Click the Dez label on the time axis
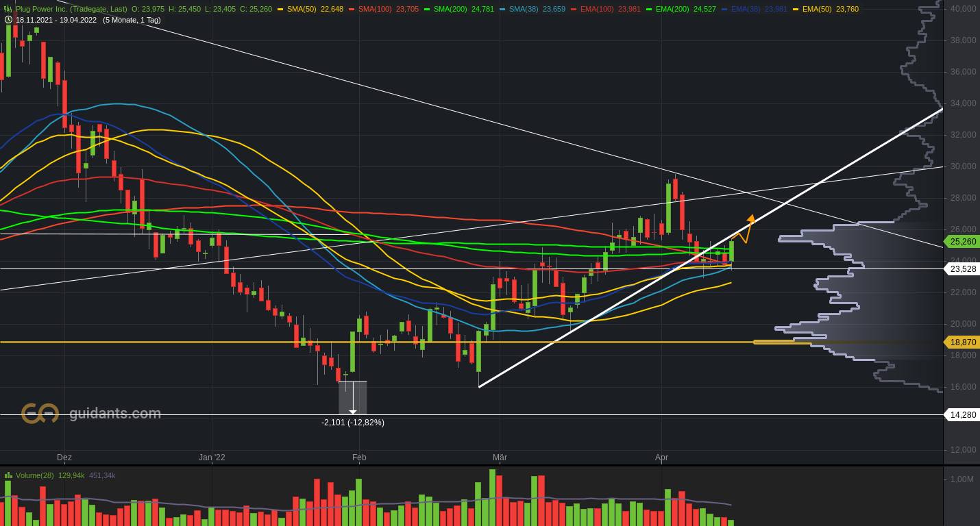 tap(64, 458)
